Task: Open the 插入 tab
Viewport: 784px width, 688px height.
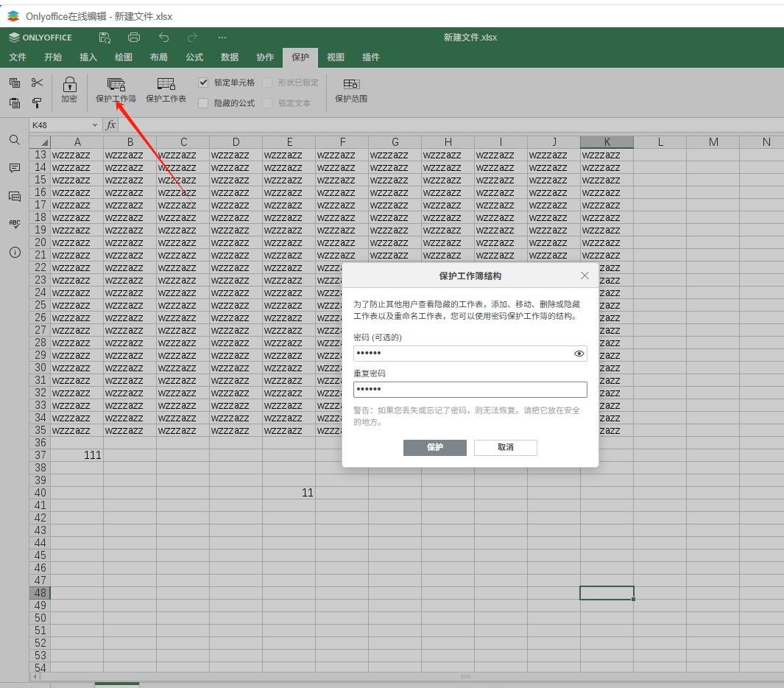Action: click(x=88, y=57)
